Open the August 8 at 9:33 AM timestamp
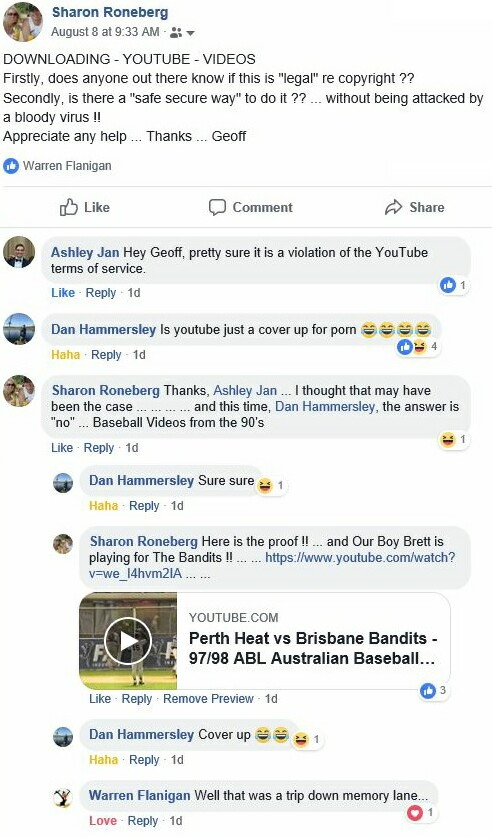 [105, 32]
